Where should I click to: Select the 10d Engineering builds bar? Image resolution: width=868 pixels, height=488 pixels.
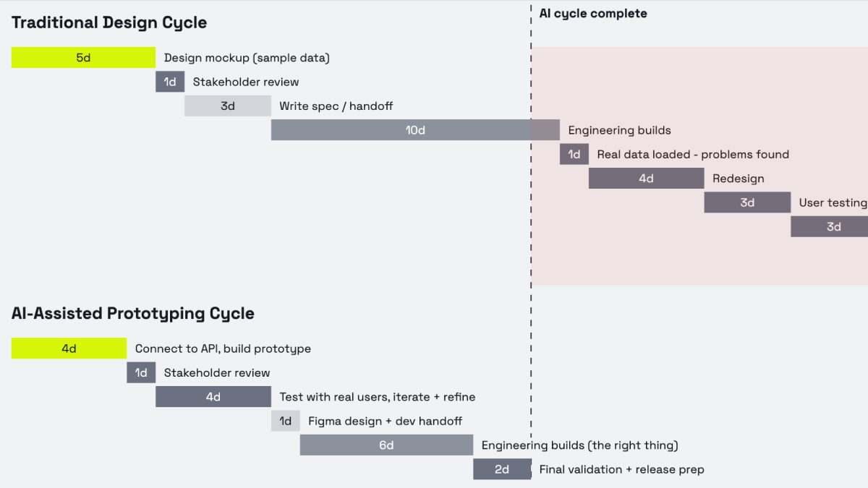click(415, 130)
